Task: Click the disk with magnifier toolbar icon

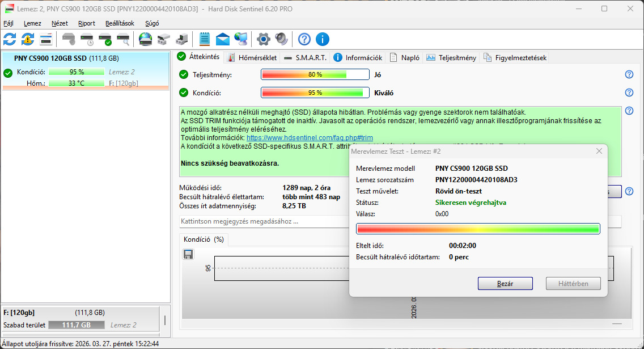Action: [x=123, y=40]
